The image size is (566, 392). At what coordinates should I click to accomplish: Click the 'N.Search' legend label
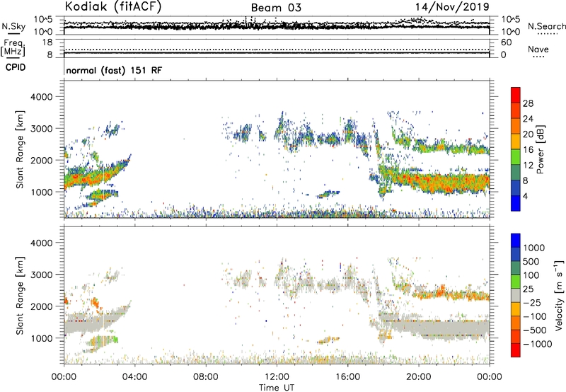pyautogui.click(x=546, y=26)
